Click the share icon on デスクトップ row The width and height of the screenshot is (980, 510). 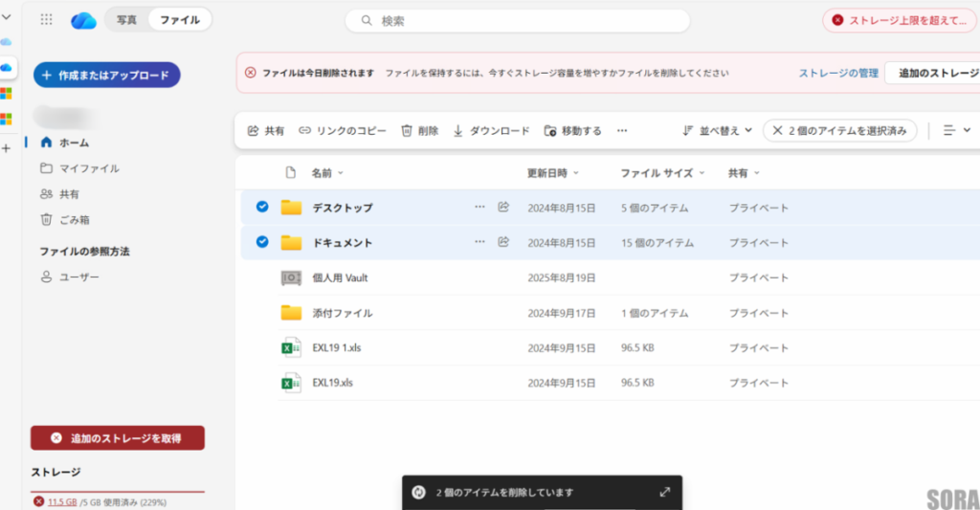(503, 207)
